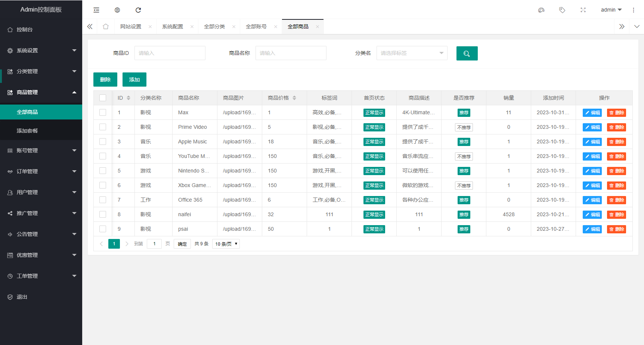Go home using the house icon tab
This screenshot has height=345, width=644.
[106, 26]
